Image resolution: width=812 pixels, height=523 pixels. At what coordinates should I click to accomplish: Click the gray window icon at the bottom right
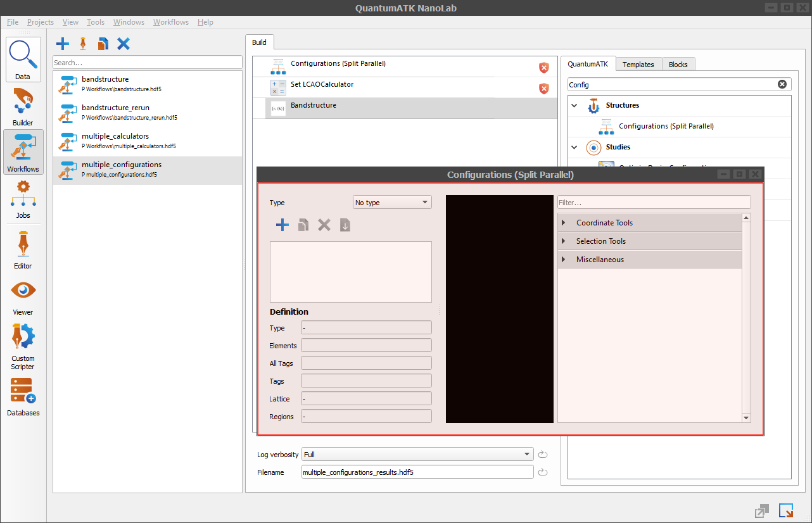point(762,511)
